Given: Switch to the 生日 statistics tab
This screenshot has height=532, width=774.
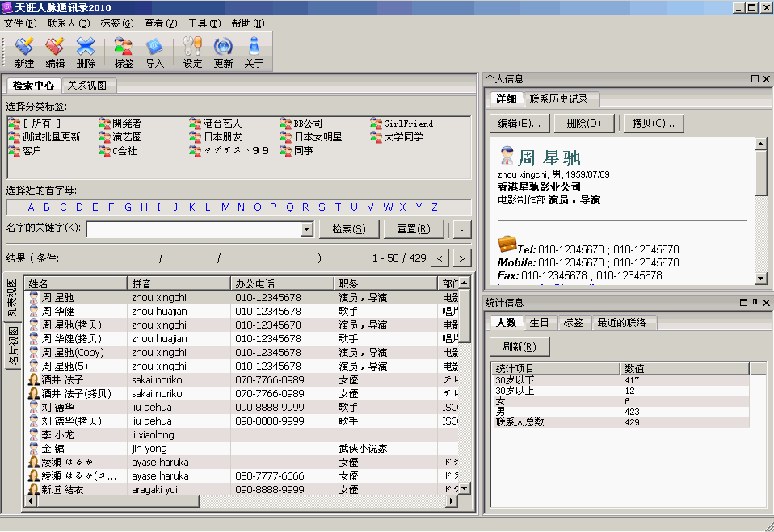Looking at the screenshot, I should [539, 322].
